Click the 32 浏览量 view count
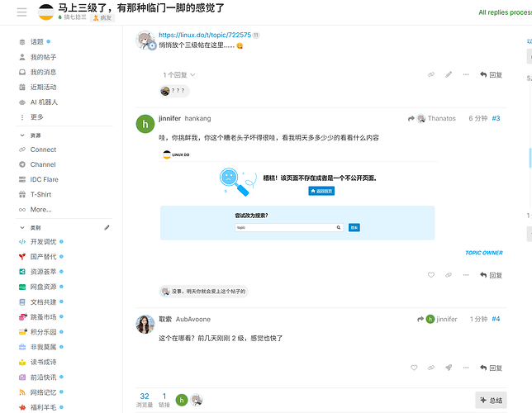Viewport: 532px width, 413px height. pyautogui.click(x=145, y=400)
